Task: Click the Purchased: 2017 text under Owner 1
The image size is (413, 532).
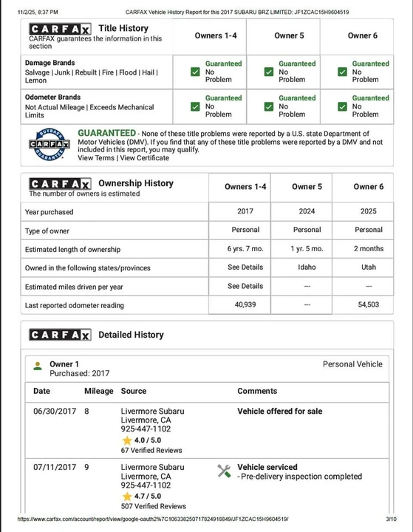Action: click(x=79, y=374)
